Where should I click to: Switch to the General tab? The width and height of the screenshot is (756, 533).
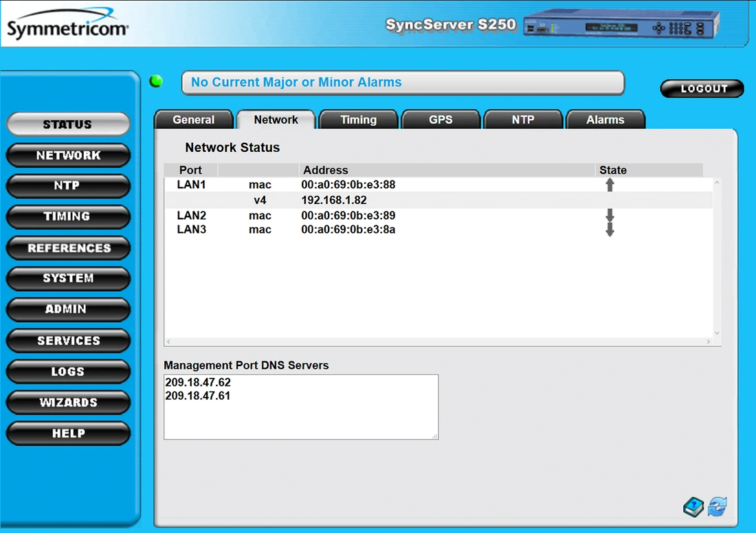point(194,120)
